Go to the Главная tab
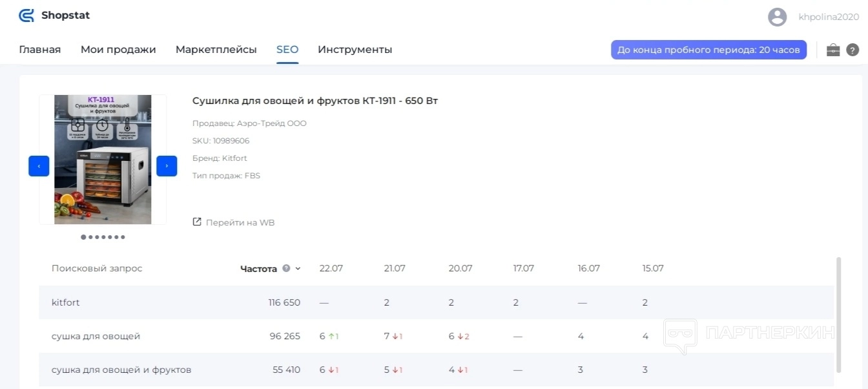 [x=40, y=50]
